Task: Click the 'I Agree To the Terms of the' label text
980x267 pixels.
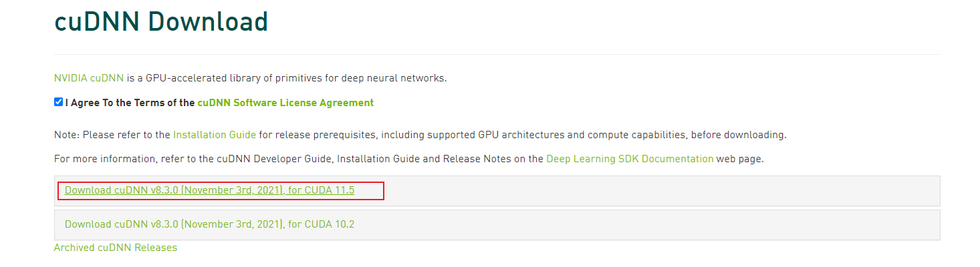Action: pos(130,103)
